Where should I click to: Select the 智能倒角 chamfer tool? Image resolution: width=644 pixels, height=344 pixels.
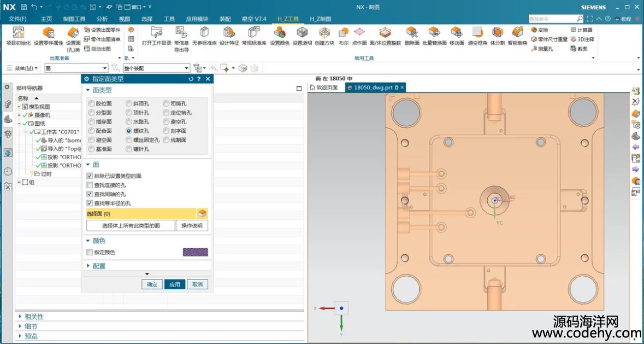[x=517, y=36]
